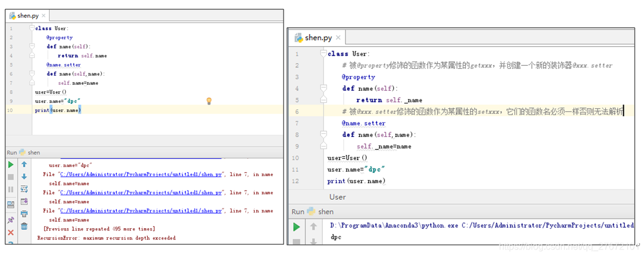The width and height of the screenshot is (644, 257).
Task: Clear console with the trash can icon
Action: click(24, 226)
